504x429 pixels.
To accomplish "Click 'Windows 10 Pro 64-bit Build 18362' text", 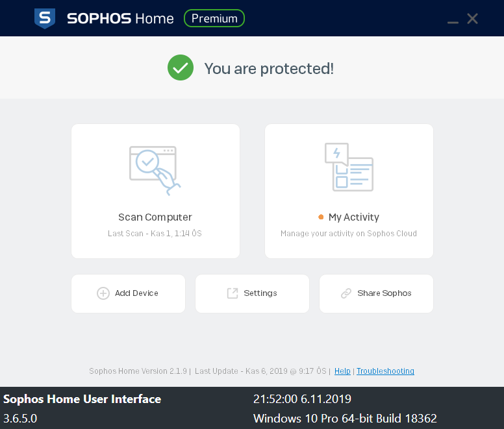I will click(x=345, y=419).
